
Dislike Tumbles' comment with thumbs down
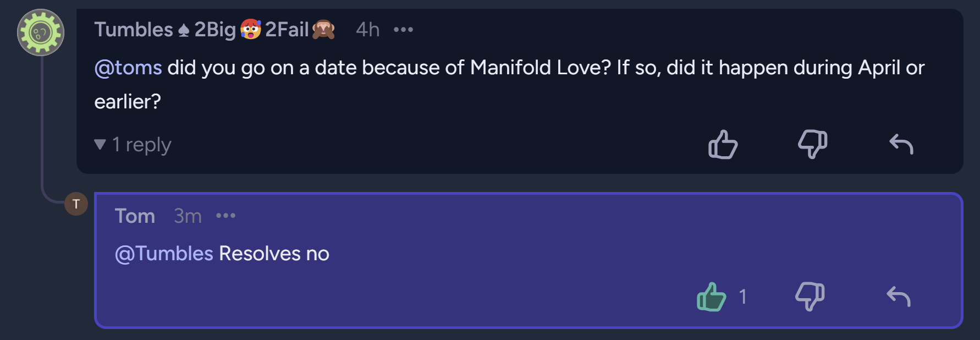tap(812, 145)
